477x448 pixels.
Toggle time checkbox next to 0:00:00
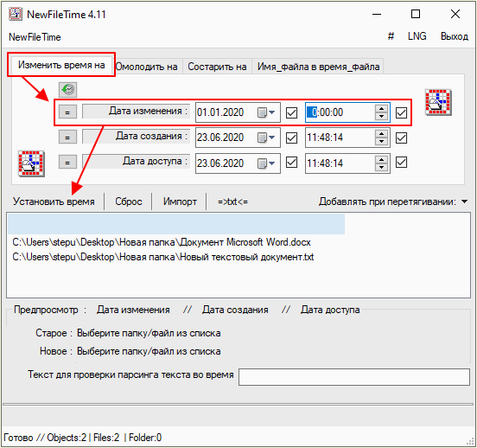[401, 112]
